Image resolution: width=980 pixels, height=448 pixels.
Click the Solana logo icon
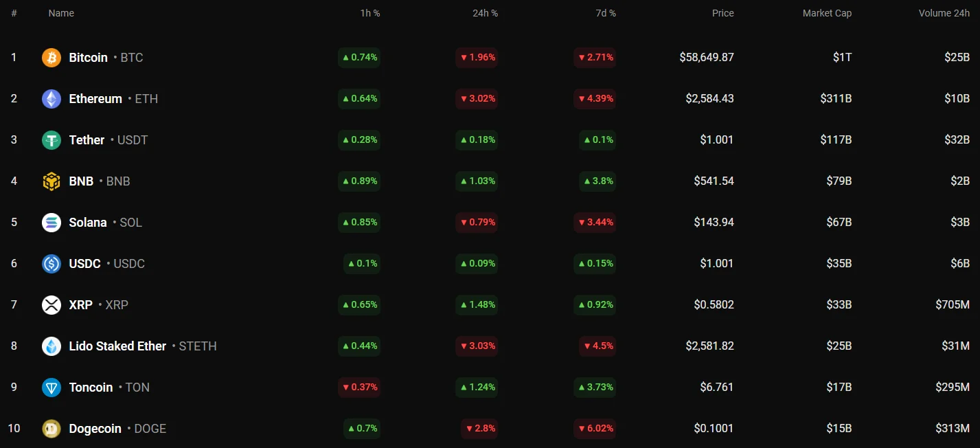click(x=52, y=223)
